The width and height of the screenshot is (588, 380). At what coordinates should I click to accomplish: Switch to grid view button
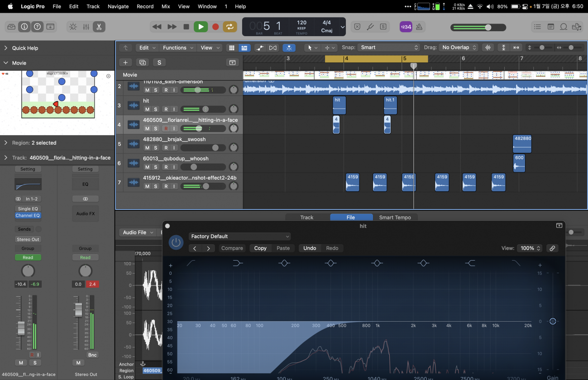(x=232, y=47)
